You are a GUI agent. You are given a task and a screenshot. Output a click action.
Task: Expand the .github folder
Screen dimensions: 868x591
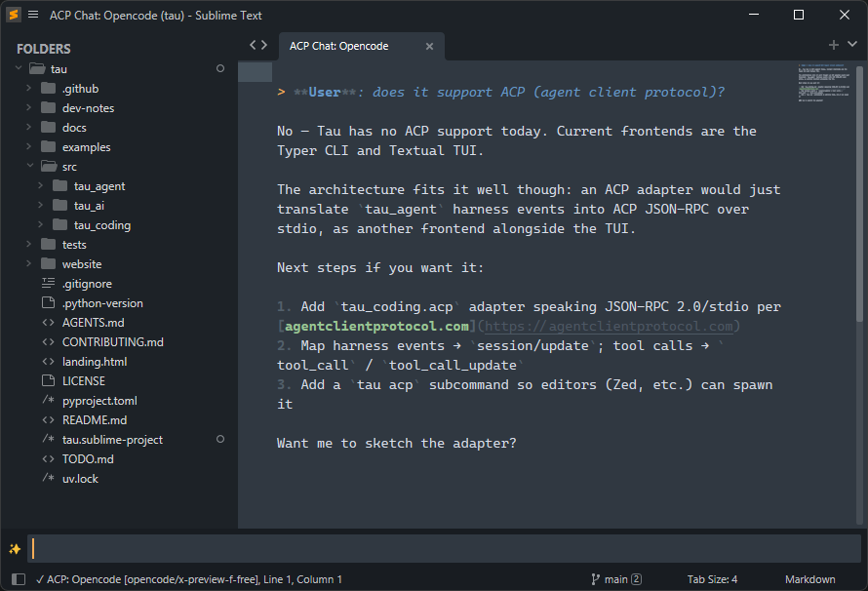pyautogui.click(x=29, y=88)
